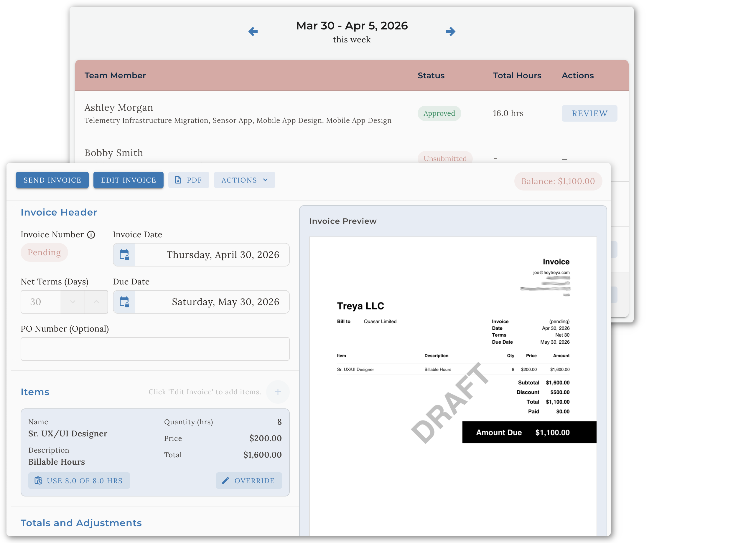Decrease Net Terms using the down chevron

pos(72,302)
